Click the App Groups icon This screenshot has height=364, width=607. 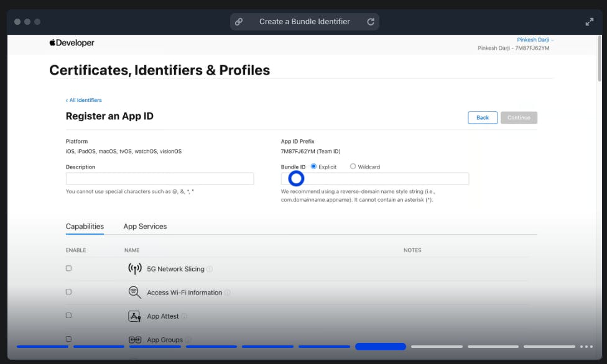[134, 340]
